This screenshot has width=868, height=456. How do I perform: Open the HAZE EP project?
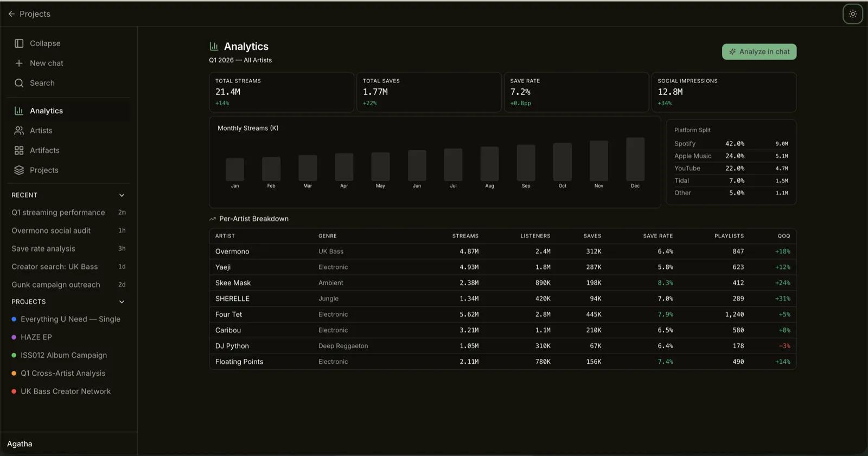(69, 337)
